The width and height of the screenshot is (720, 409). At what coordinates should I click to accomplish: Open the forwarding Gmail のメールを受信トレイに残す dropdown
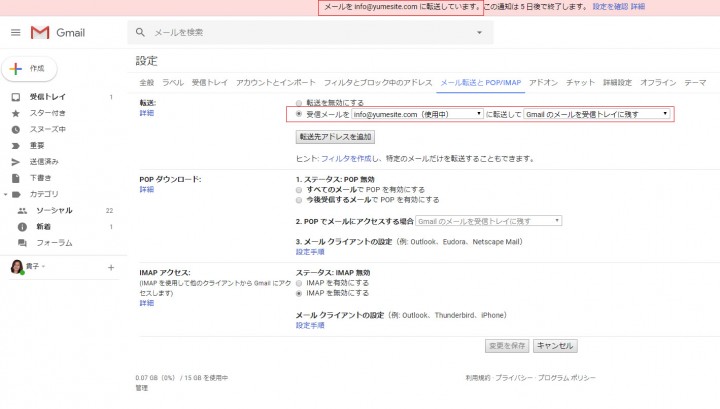click(597, 114)
